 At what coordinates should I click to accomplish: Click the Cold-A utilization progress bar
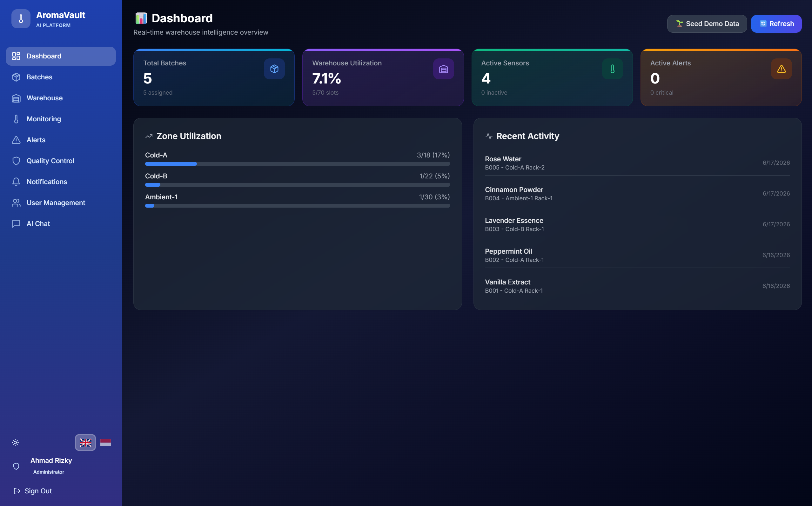click(x=298, y=164)
